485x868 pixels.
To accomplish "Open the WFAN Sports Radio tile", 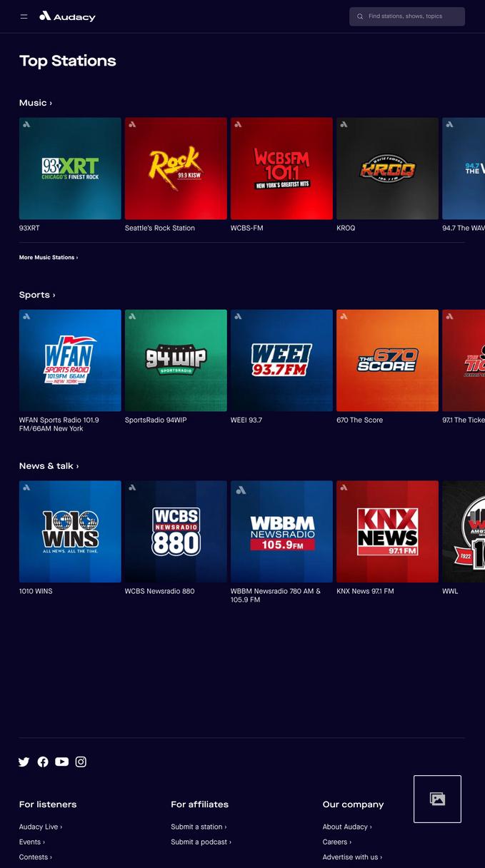I will pos(70,360).
